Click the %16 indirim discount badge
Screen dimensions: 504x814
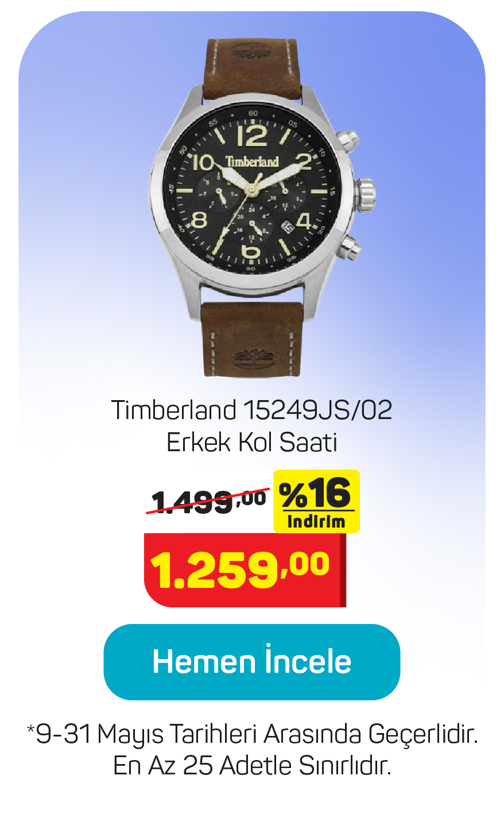point(316,501)
